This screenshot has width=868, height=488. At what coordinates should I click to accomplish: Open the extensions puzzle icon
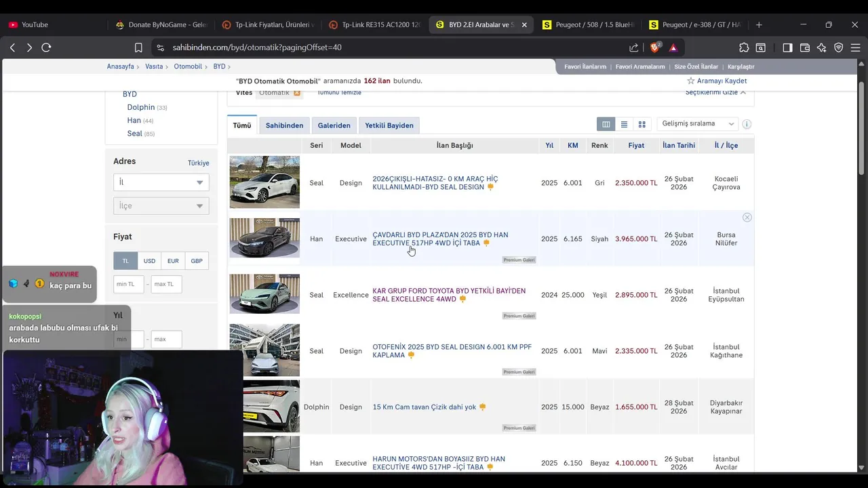(744, 47)
